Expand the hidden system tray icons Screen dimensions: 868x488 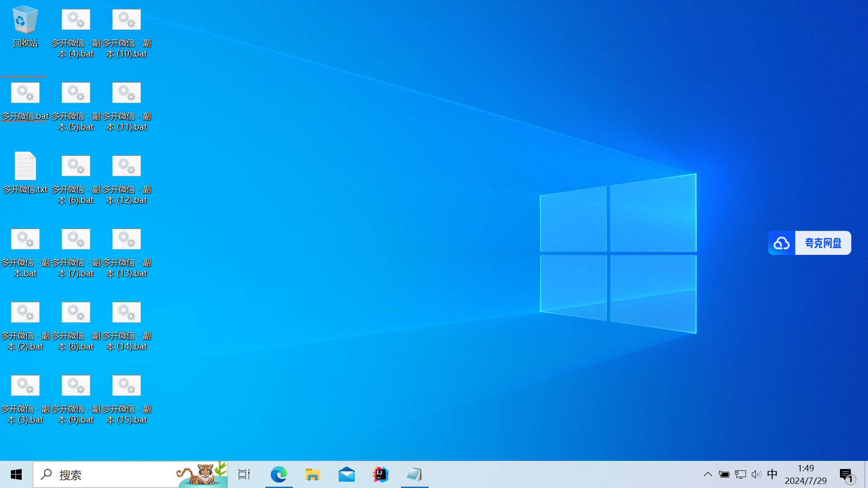[708, 474]
